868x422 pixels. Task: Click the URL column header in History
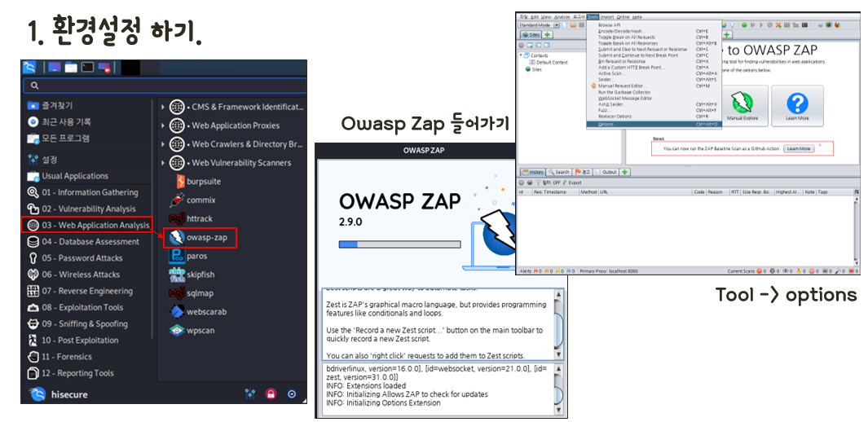[645, 192]
